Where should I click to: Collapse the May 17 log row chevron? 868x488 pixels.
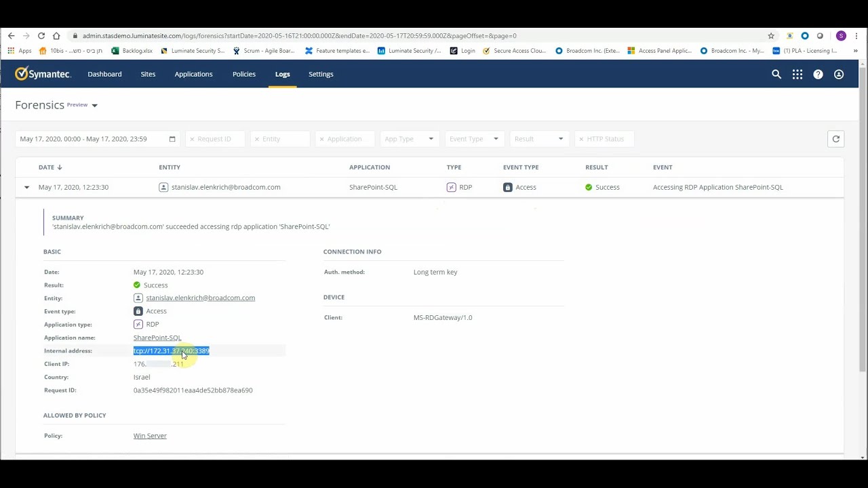click(26, 187)
